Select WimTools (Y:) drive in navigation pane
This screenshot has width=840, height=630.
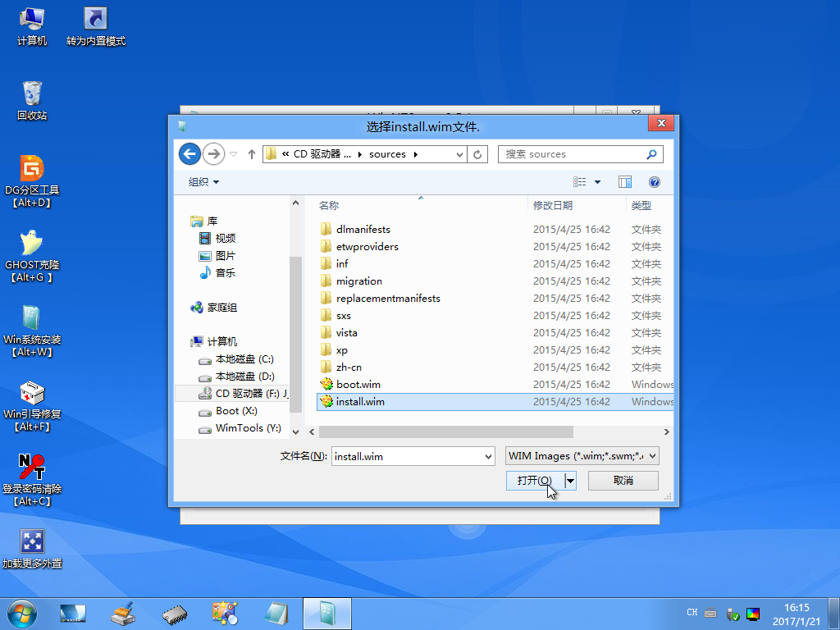[x=240, y=428]
